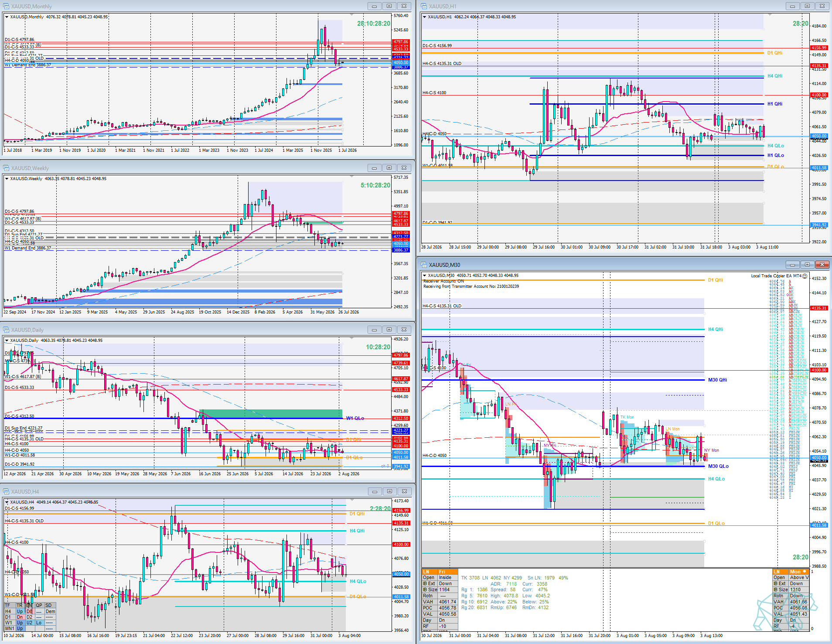Maximize the XAUUSD,M30 chart window
The image size is (832, 644).
point(807,265)
